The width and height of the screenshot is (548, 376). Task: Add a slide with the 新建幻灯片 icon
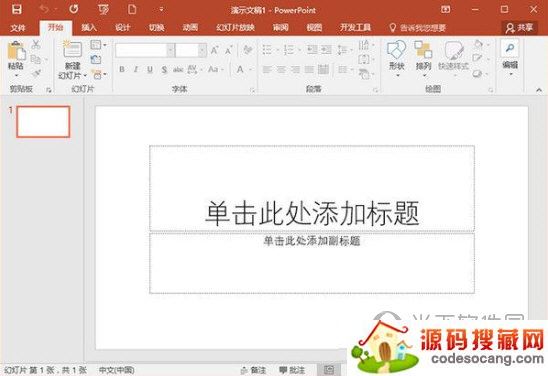coord(72,49)
